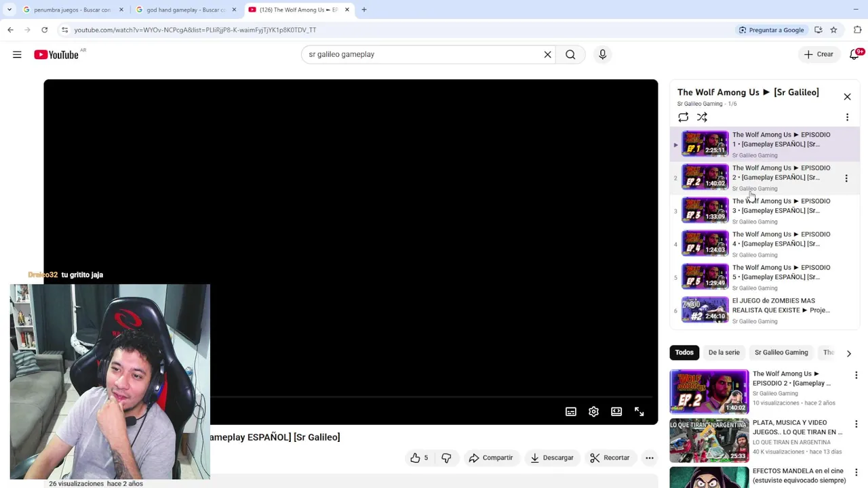The width and height of the screenshot is (868, 488).
Task: Play Episodio 4 thumbnail in playlist
Action: (x=705, y=243)
